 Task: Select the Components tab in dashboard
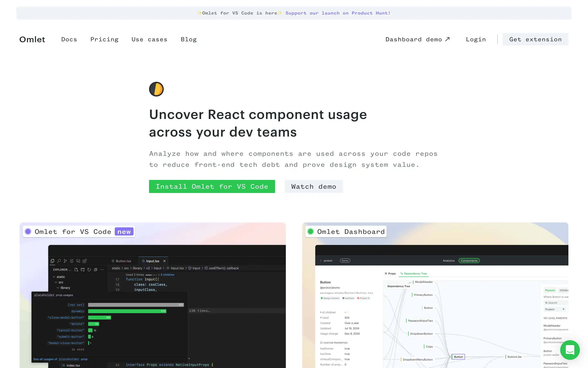coord(469,261)
